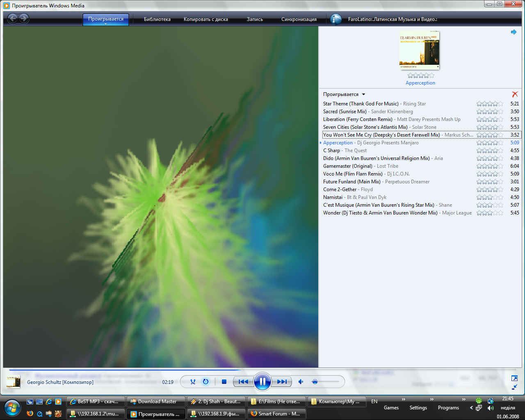525x420 pixels.
Task: Click the Apperception album cover
Action: coord(419,50)
